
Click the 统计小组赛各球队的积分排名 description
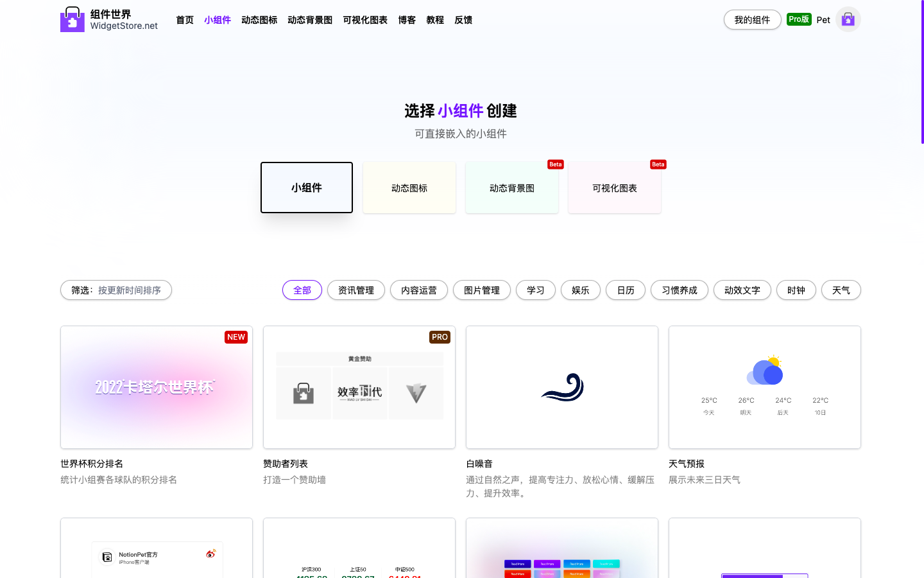click(119, 480)
